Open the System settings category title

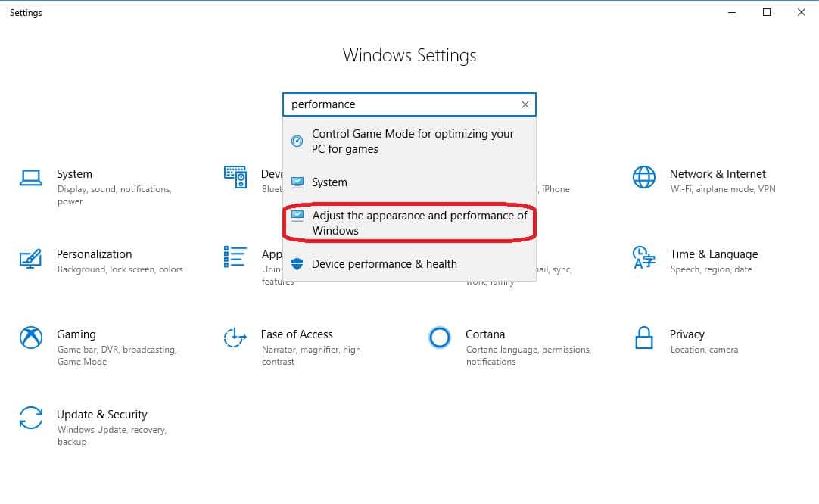click(74, 174)
